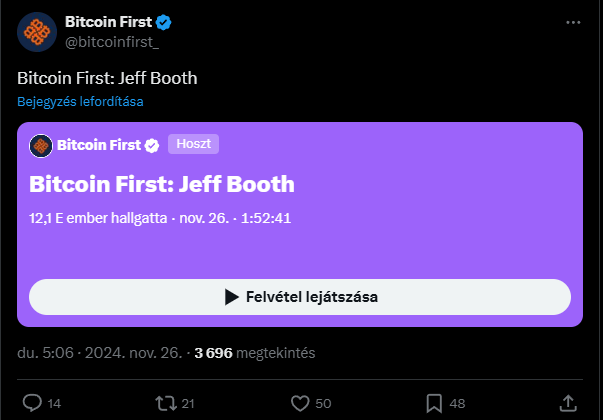Click the Bitcoin First host name in Space card

pyautogui.click(x=99, y=145)
